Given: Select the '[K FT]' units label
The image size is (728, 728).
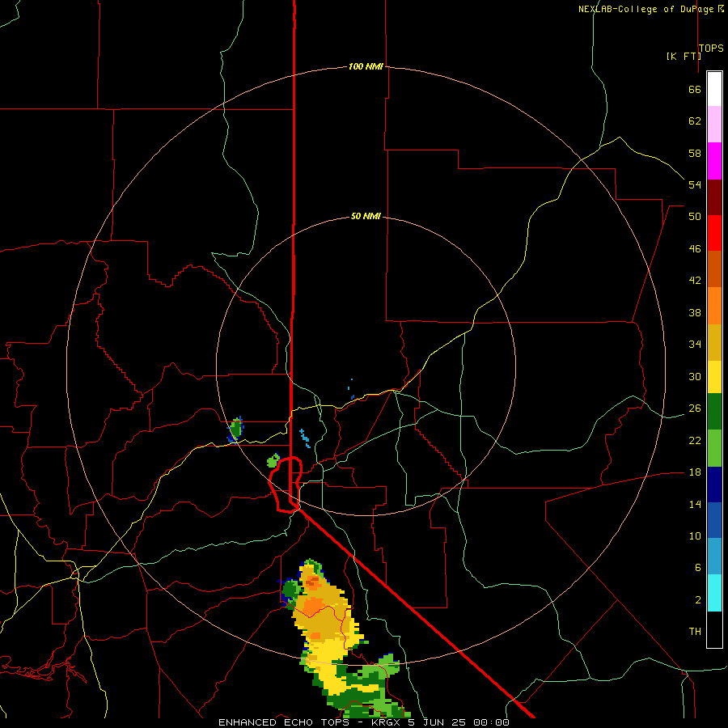Looking at the screenshot, I should (x=684, y=56).
